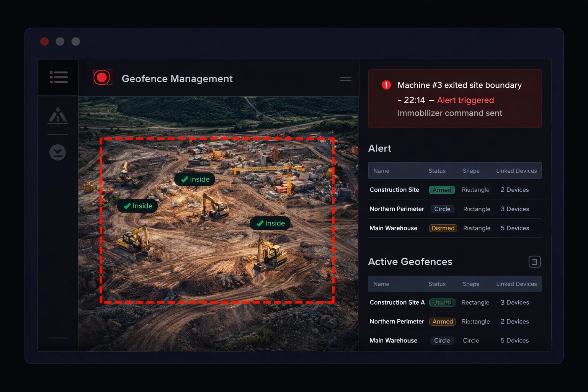
Task: Click the Alert triggered link text
Action: click(465, 100)
